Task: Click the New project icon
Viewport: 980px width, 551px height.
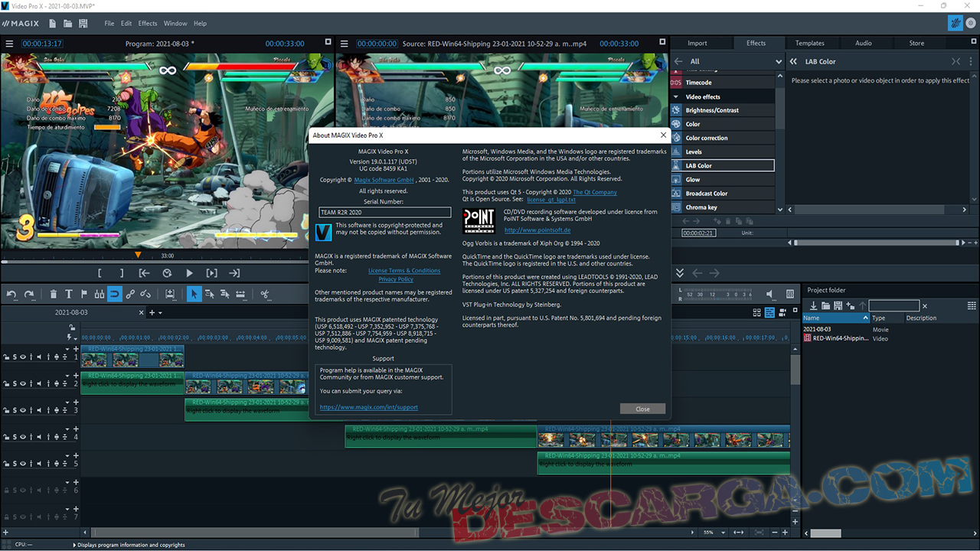Action: pyautogui.click(x=54, y=24)
